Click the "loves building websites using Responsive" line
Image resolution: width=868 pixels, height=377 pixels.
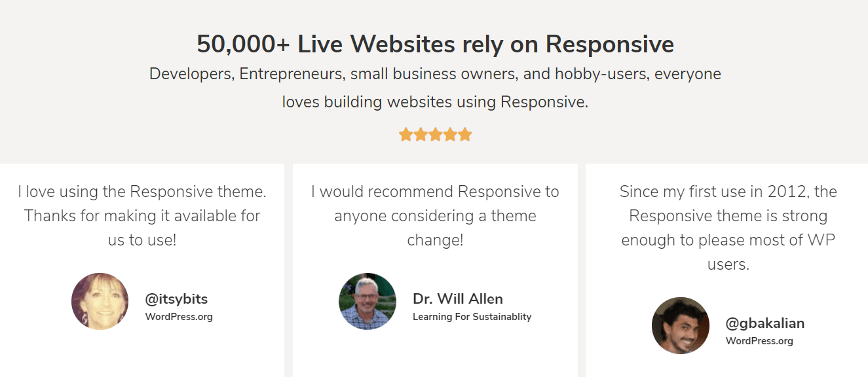[435, 102]
